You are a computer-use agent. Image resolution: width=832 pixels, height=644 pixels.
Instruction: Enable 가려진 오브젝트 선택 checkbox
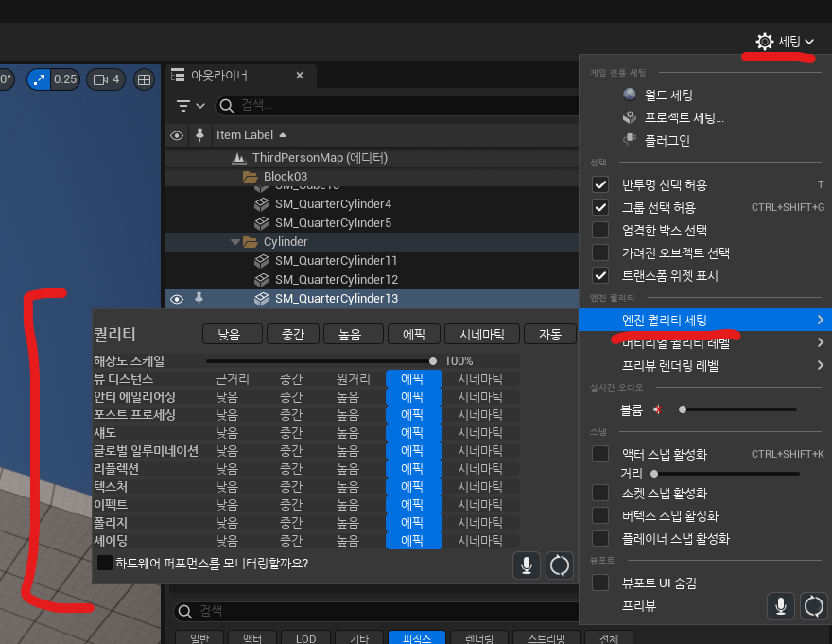[600, 252]
